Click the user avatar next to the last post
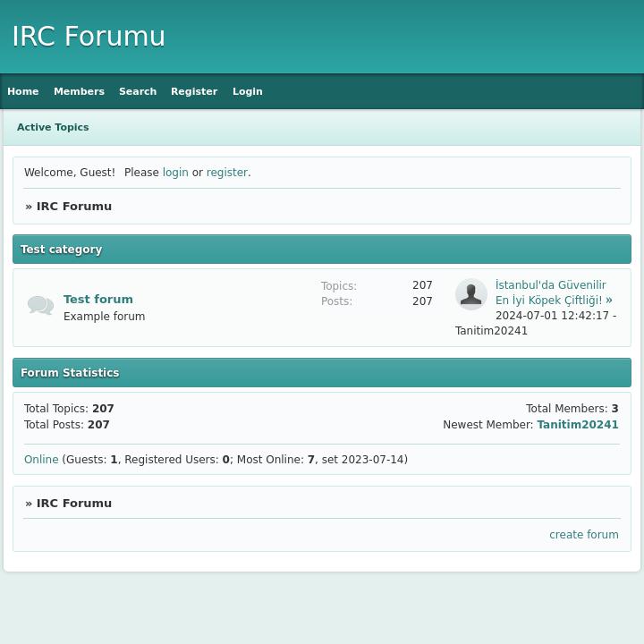Viewport: 644px width, 644px height. click(470, 294)
